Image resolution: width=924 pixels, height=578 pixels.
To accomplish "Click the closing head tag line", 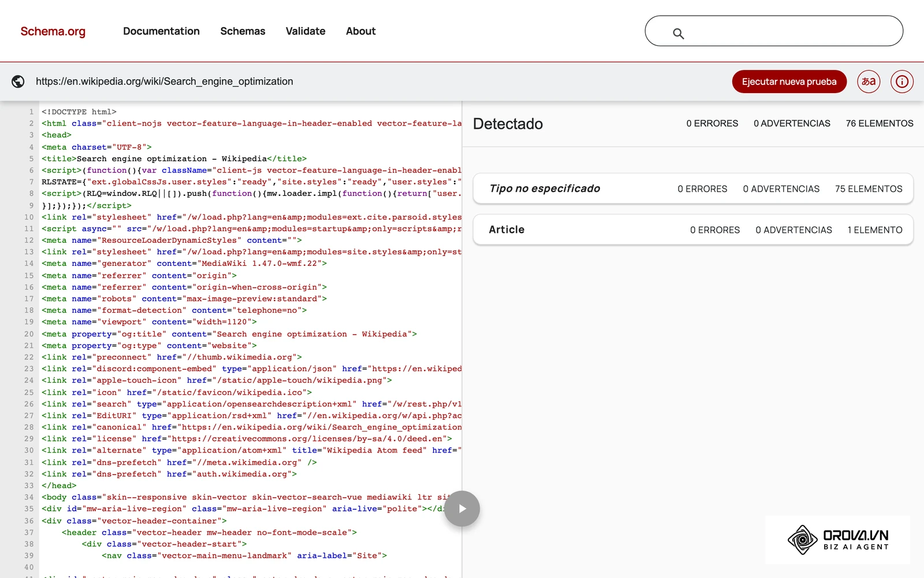I will 59,486.
